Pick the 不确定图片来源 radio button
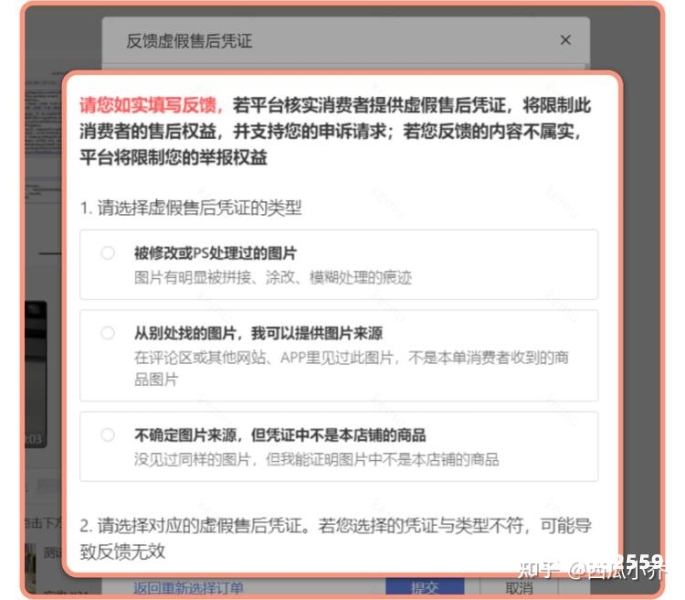This screenshot has height=600, width=685. pyautogui.click(x=107, y=435)
